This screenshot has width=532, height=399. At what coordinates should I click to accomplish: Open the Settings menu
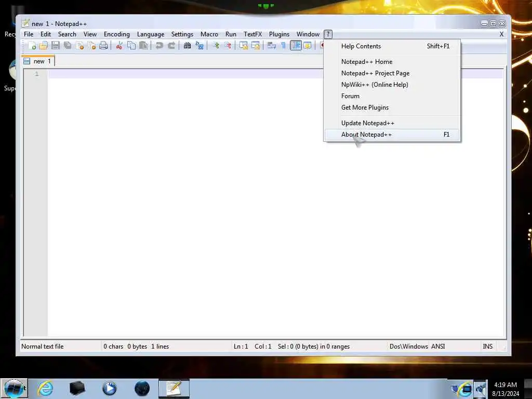pyautogui.click(x=182, y=34)
